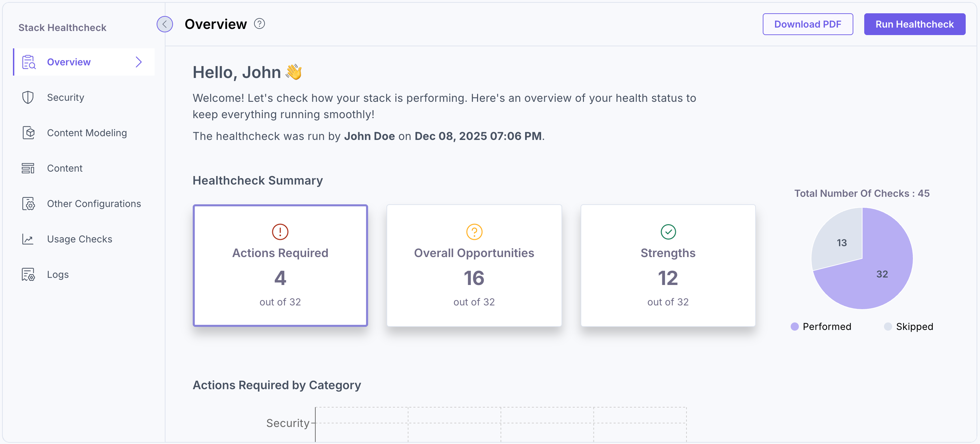Viewport: 980px width, 444px height.
Task: Click the Download PDF button
Action: coord(808,24)
